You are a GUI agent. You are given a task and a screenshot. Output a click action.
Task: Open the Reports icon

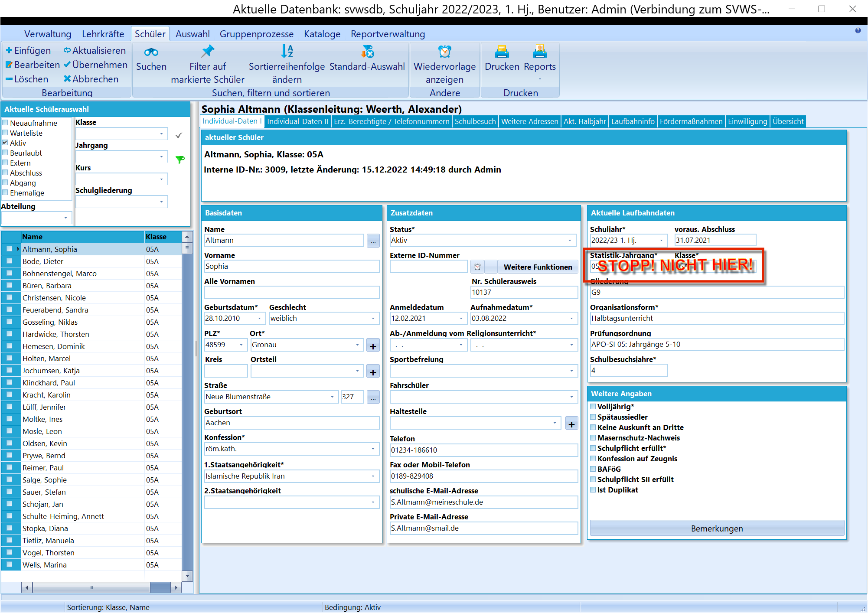click(x=540, y=52)
